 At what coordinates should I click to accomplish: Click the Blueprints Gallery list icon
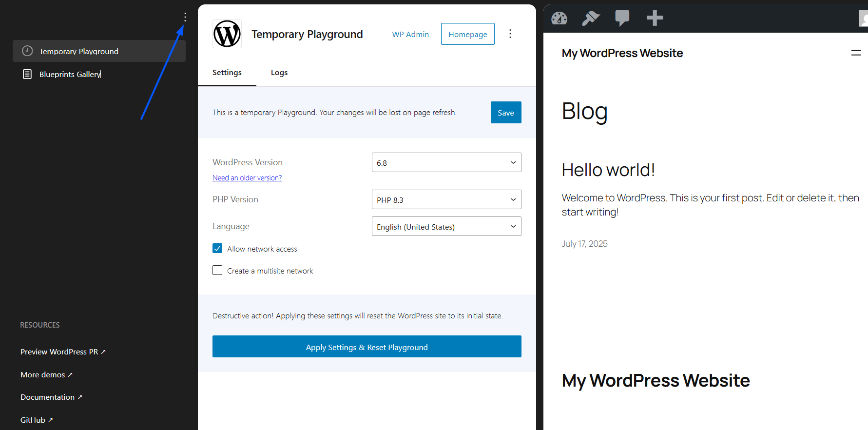point(27,74)
